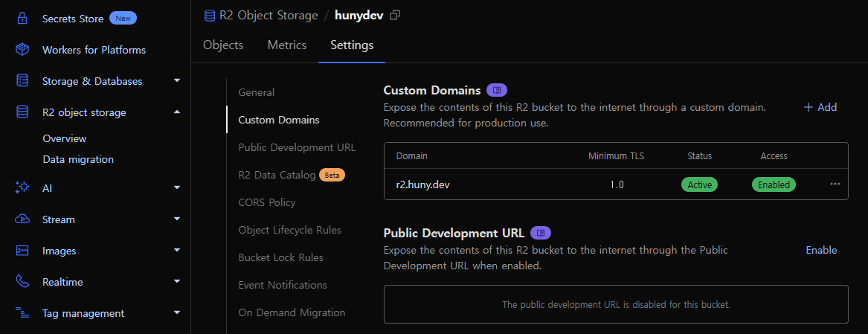Click the New badge beside Secrets Store
Viewport: 868px width, 334px height.
[123, 19]
